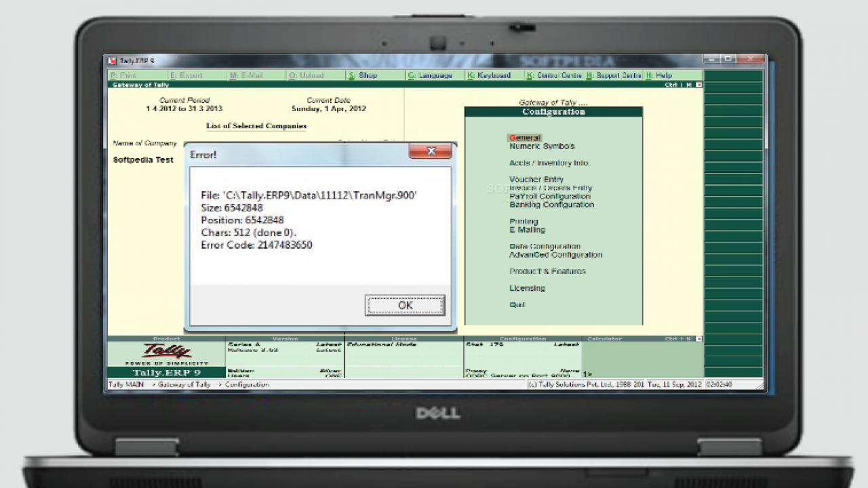
Task: Open the O: Upload menu
Action: point(307,75)
